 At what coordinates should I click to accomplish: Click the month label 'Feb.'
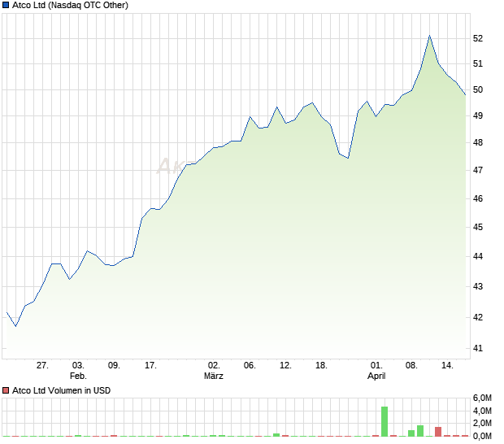[78, 376]
